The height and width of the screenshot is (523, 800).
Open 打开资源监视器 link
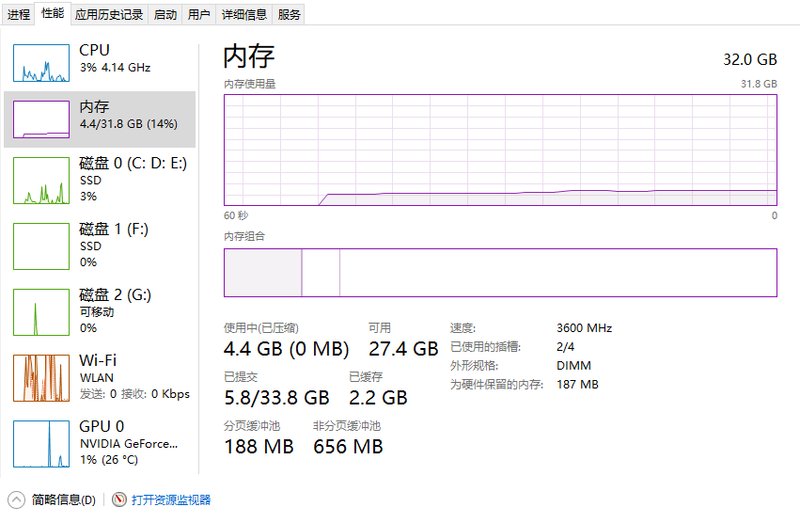pyautogui.click(x=171, y=500)
